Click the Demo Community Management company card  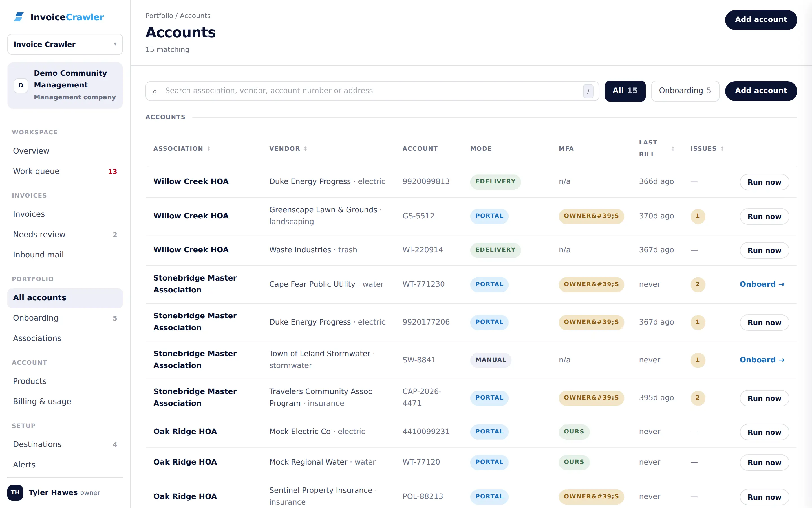coord(65,85)
